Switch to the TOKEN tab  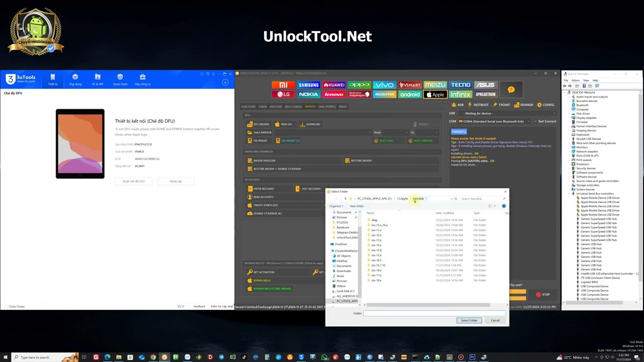click(x=263, y=107)
